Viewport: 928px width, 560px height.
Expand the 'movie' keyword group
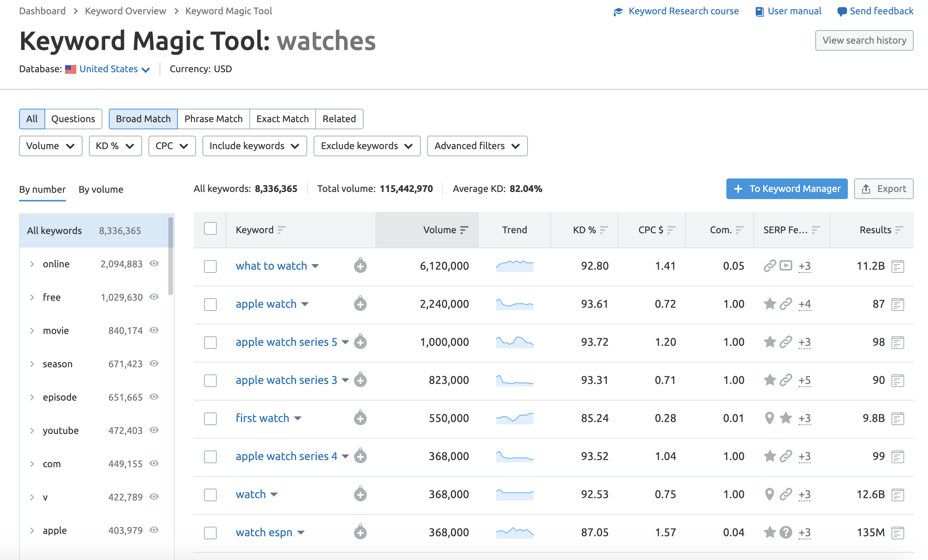point(32,331)
